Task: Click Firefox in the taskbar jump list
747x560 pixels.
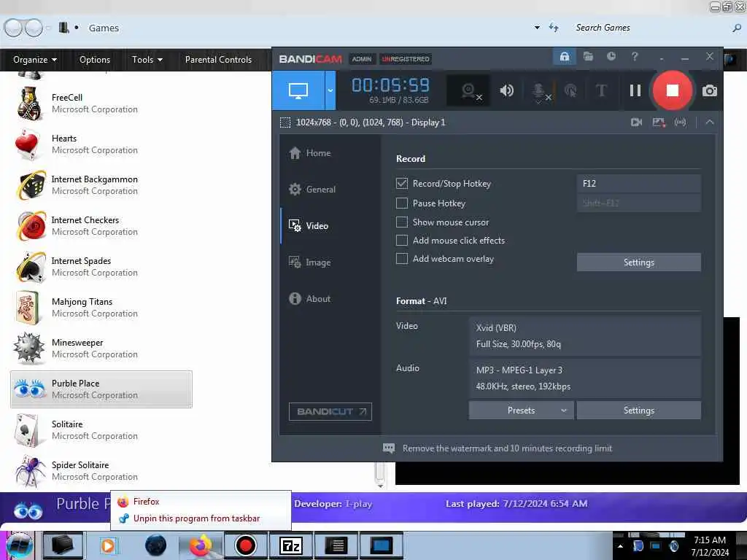Action: [x=201, y=502]
